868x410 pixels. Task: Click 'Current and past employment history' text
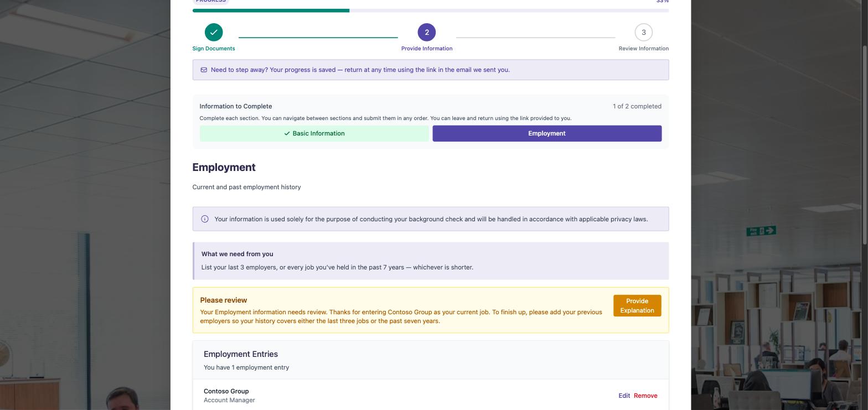247,187
